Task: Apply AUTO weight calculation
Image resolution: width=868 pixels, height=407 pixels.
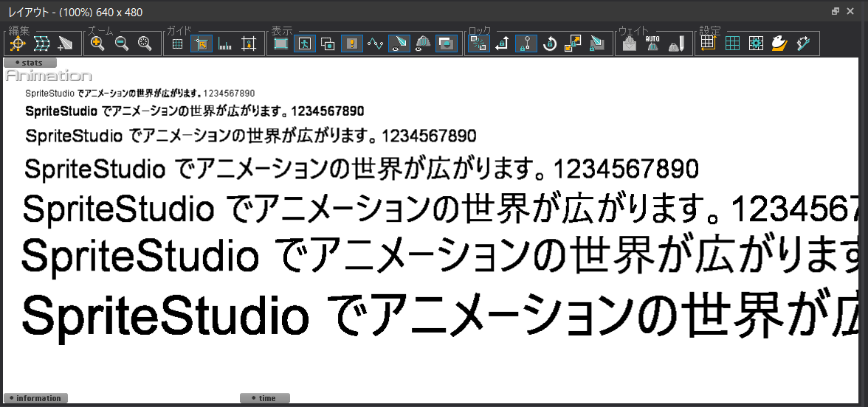Action: [x=652, y=44]
